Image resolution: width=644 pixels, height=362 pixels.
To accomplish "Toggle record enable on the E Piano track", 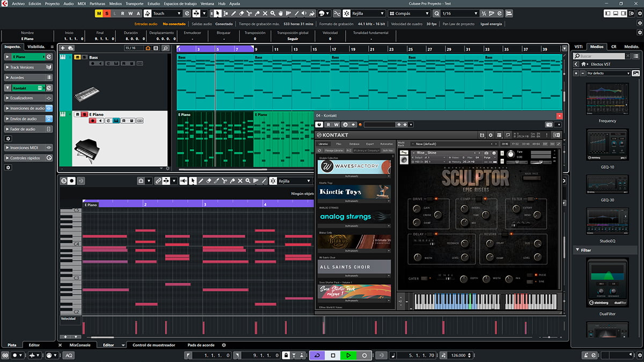I will (93, 121).
